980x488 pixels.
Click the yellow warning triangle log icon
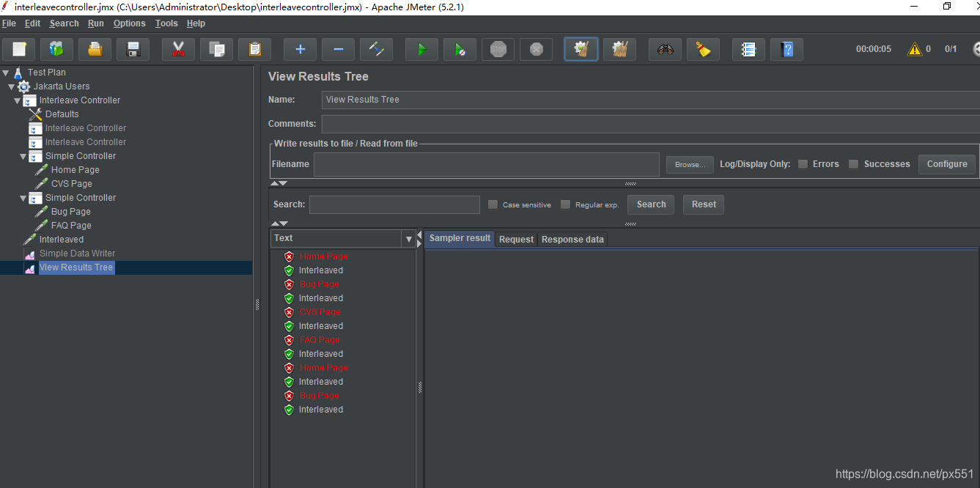point(915,49)
